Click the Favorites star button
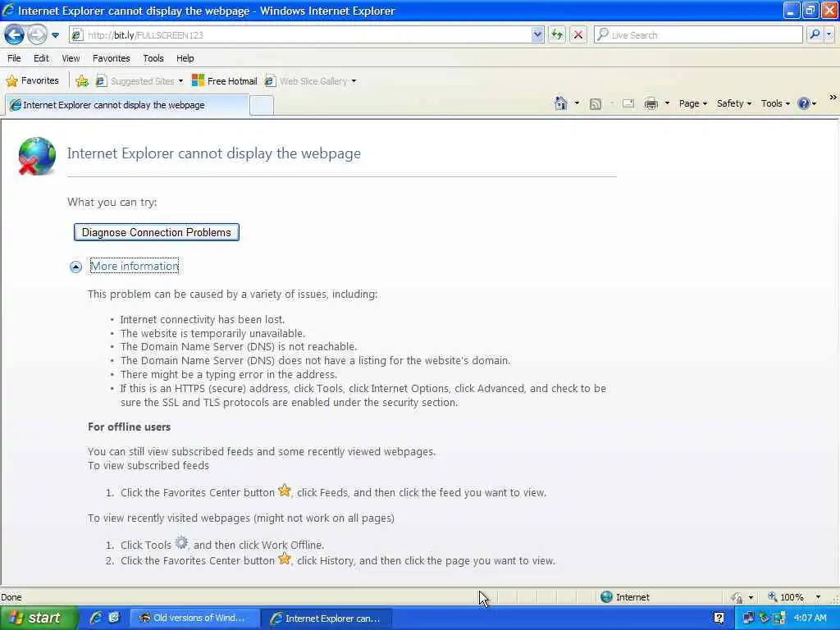Viewport: 840px width, 630px height. click(x=32, y=81)
